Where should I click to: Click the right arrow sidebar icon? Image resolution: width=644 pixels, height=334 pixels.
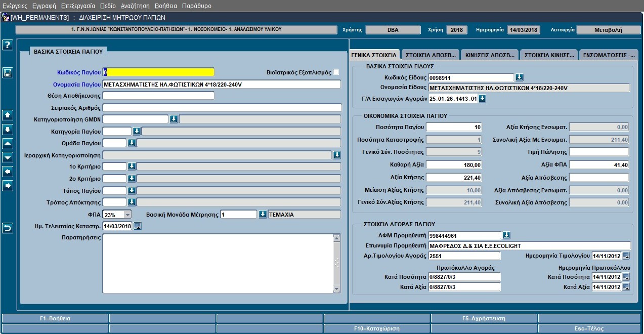tap(8, 186)
